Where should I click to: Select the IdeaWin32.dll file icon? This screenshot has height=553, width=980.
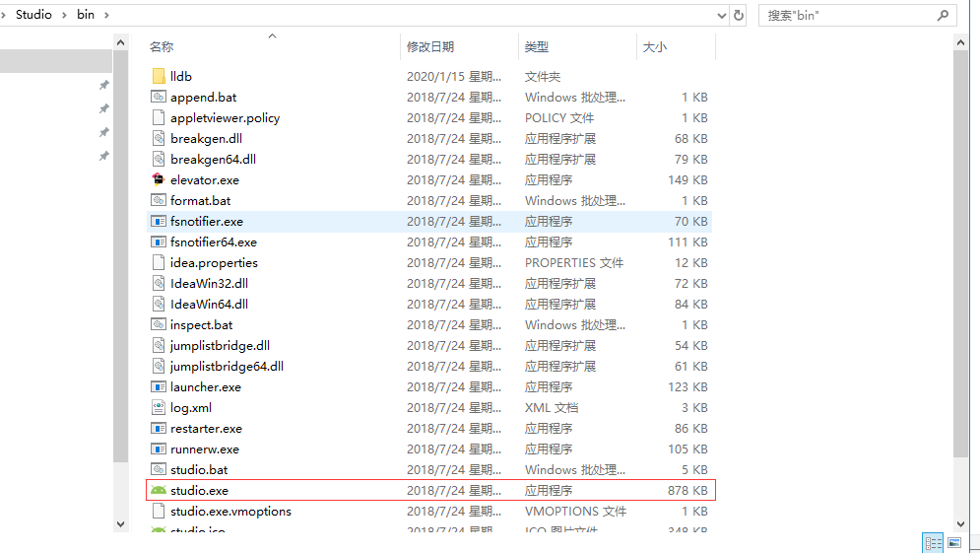159,283
